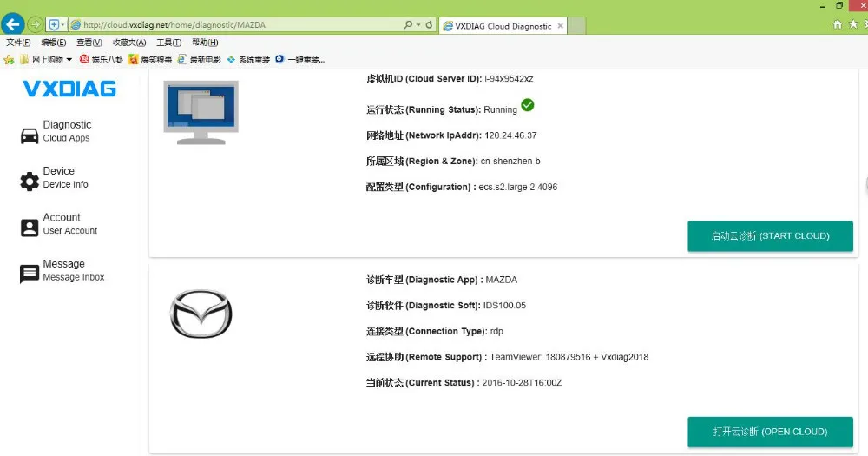Select the network IP 120.24.46.37

point(510,135)
